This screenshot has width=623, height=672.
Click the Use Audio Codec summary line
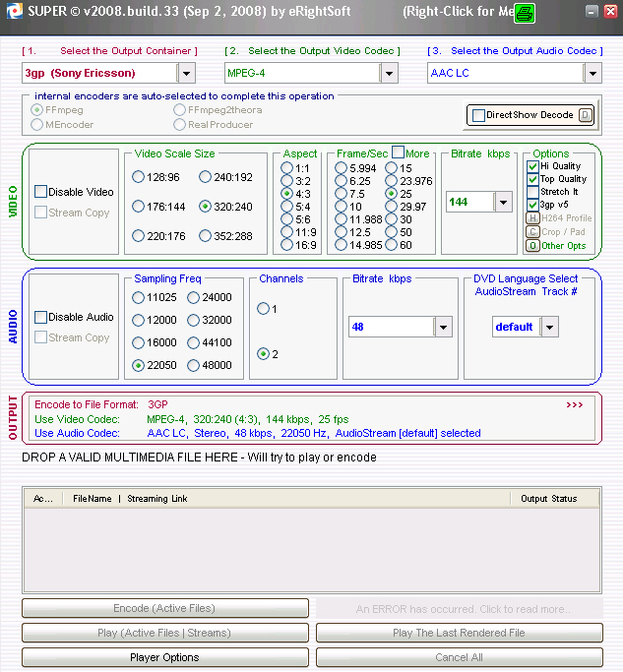pos(257,433)
